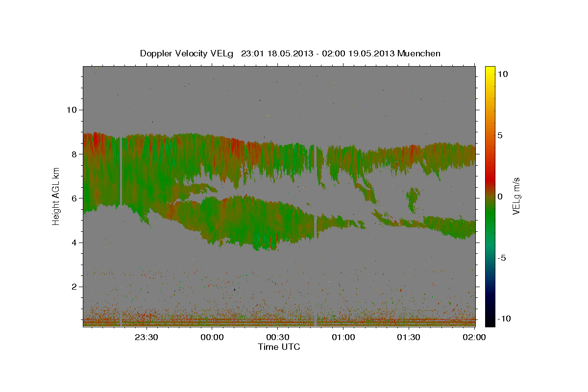Click the height tick label 6
Viewport: 588px width, 392px height.
point(74,198)
